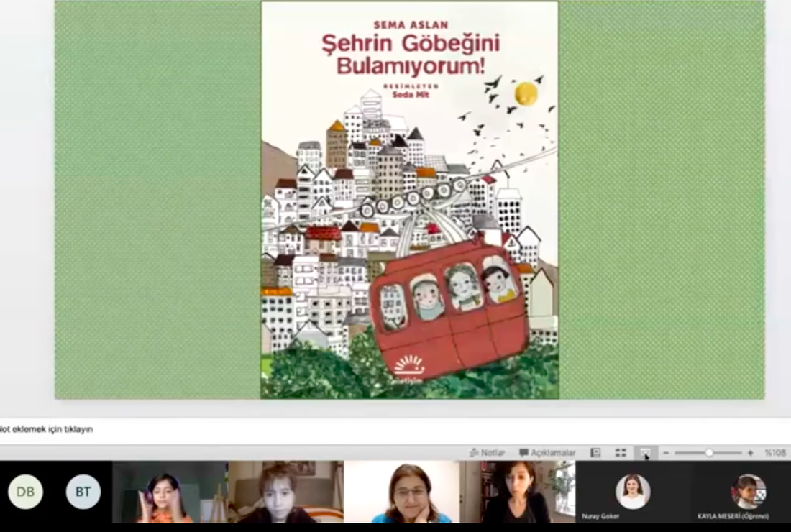Click the zoom out minus button
This screenshot has height=532, width=791.
pyautogui.click(x=666, y=453)
